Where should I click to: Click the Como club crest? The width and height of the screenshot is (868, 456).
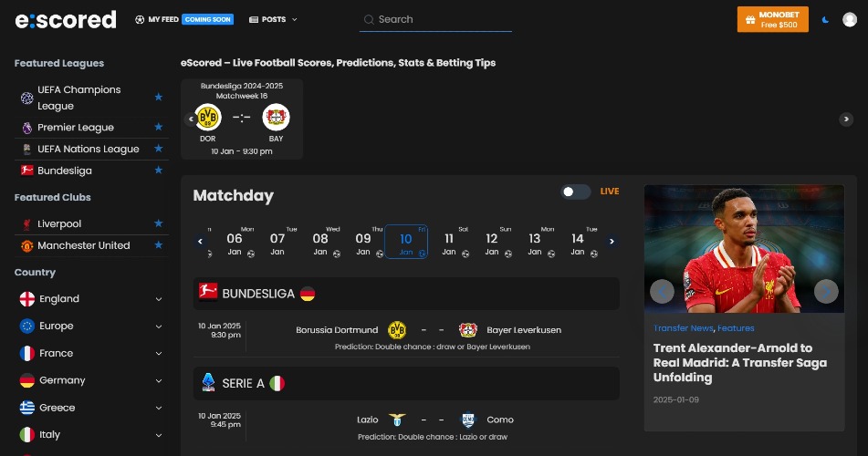pyautogui.click(x=468, y=420)
